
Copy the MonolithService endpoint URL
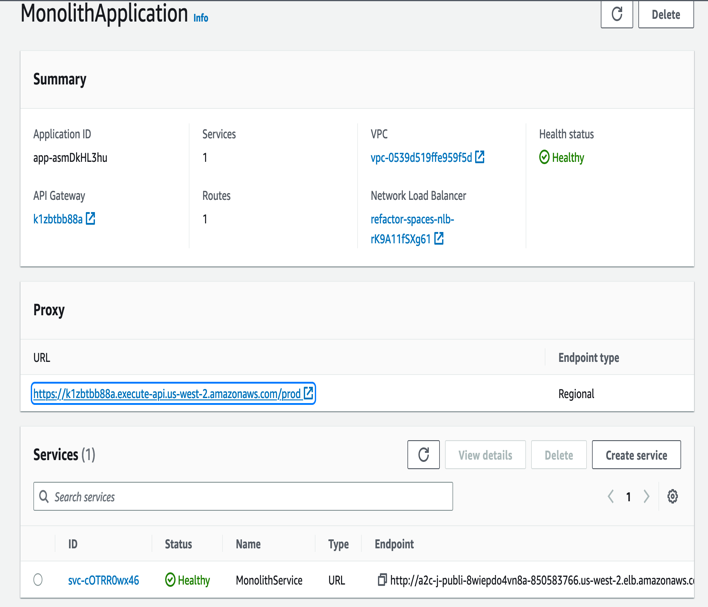pos(382,579)
